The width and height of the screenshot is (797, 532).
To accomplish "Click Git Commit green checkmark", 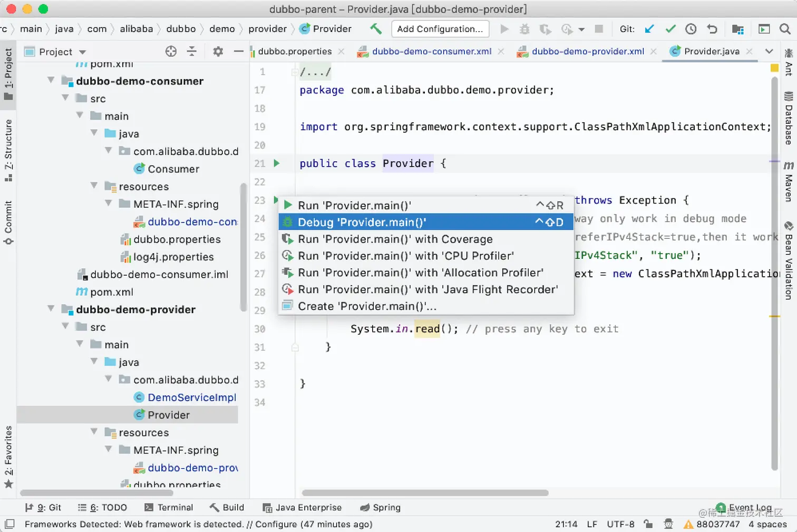I will pos(670,28).
